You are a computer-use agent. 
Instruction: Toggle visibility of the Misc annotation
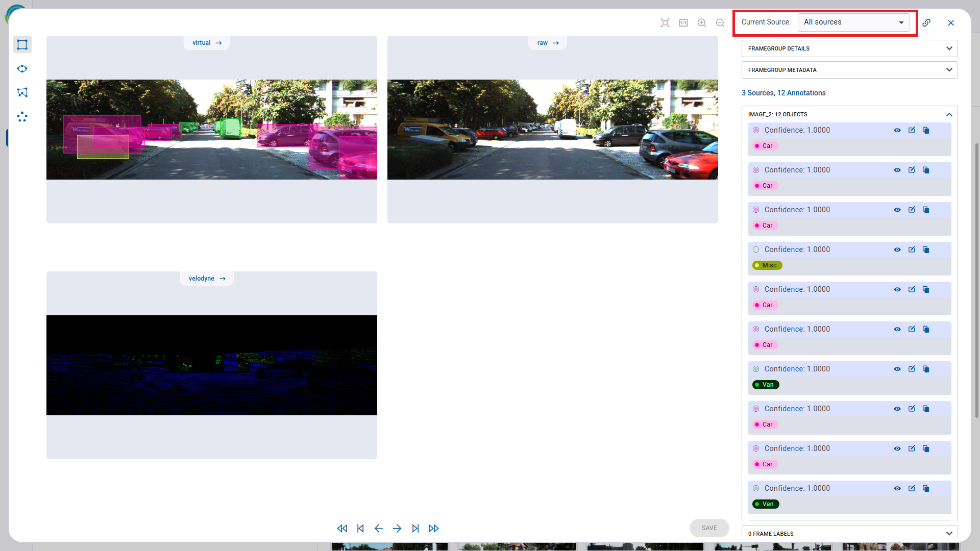coord(897,249)
